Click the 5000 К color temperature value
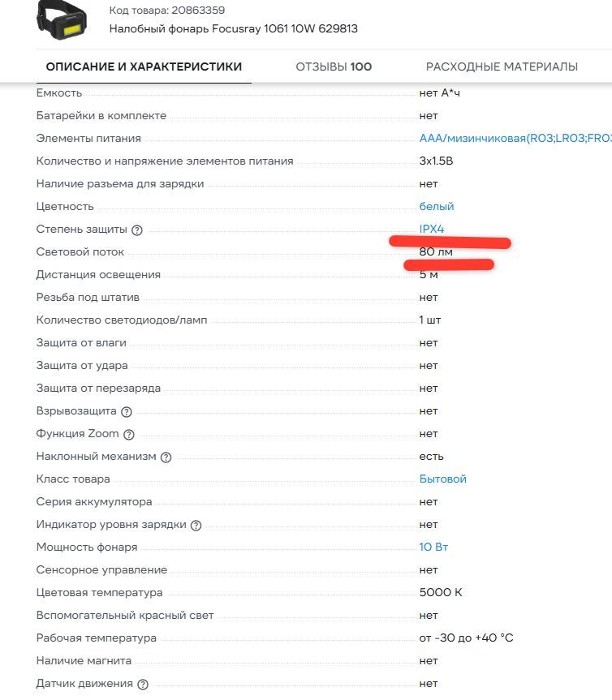The height and width of the screenshot is (700, 612). (x=441, y=593)
